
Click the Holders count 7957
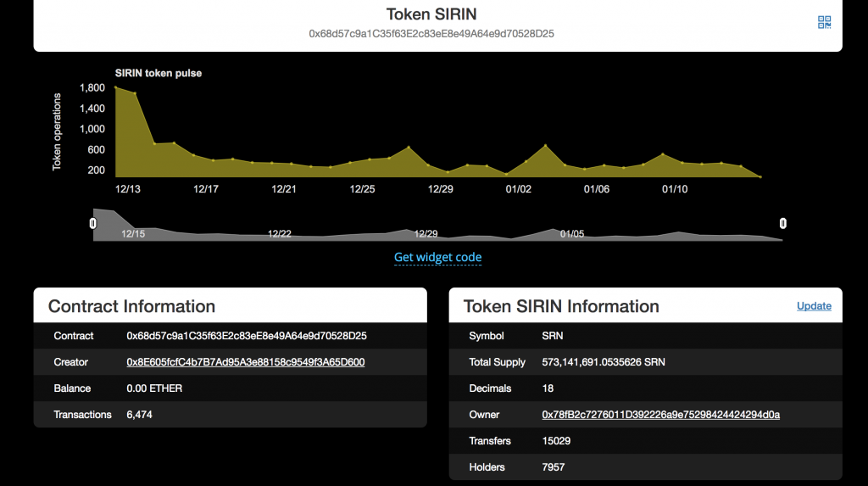554,467
